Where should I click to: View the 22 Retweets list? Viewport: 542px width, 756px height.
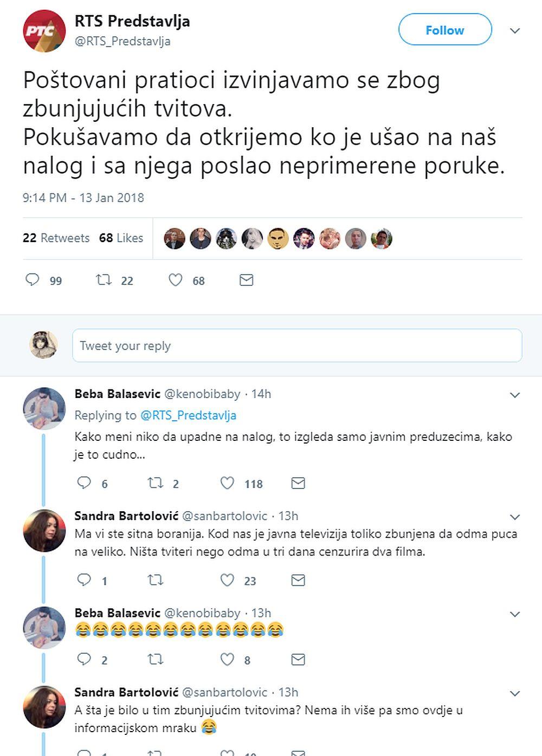click(56, 238)
